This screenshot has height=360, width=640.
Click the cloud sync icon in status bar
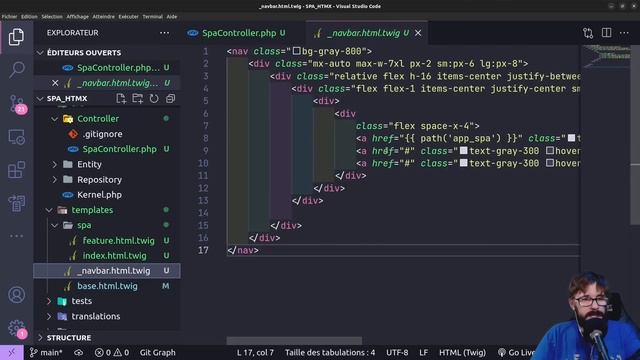(x=78, y=352)
